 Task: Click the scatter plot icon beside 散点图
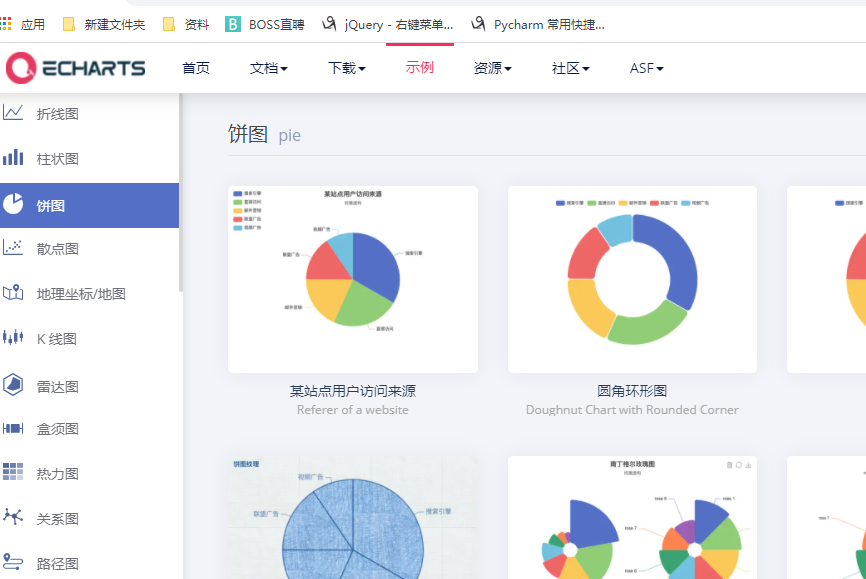[x=13, y=248]
